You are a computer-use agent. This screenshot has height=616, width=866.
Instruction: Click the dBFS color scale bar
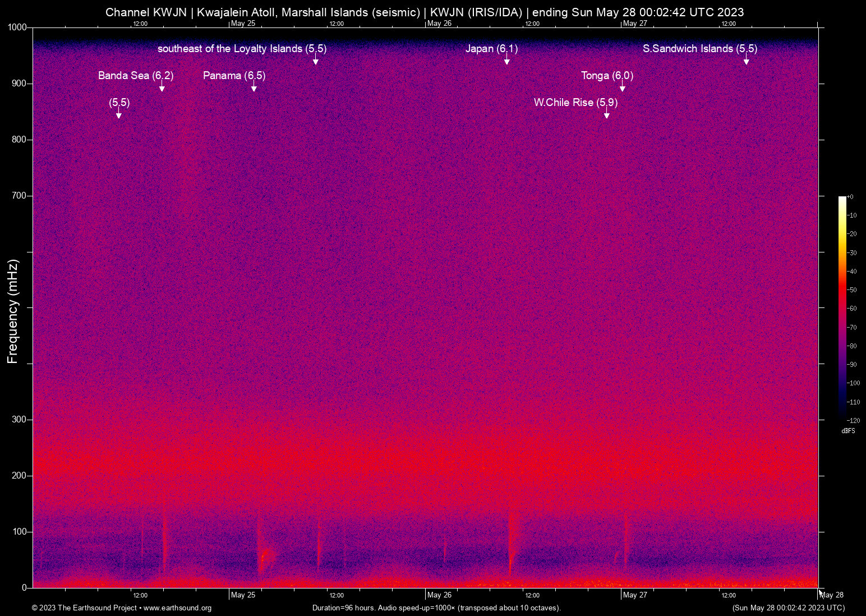coord(842,307)
